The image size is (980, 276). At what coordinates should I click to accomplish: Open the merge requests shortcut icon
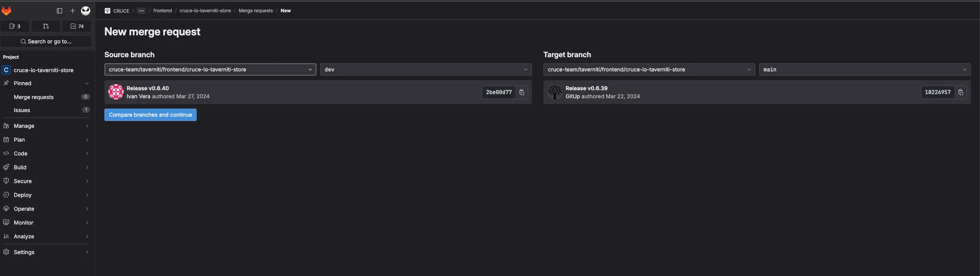46,26
